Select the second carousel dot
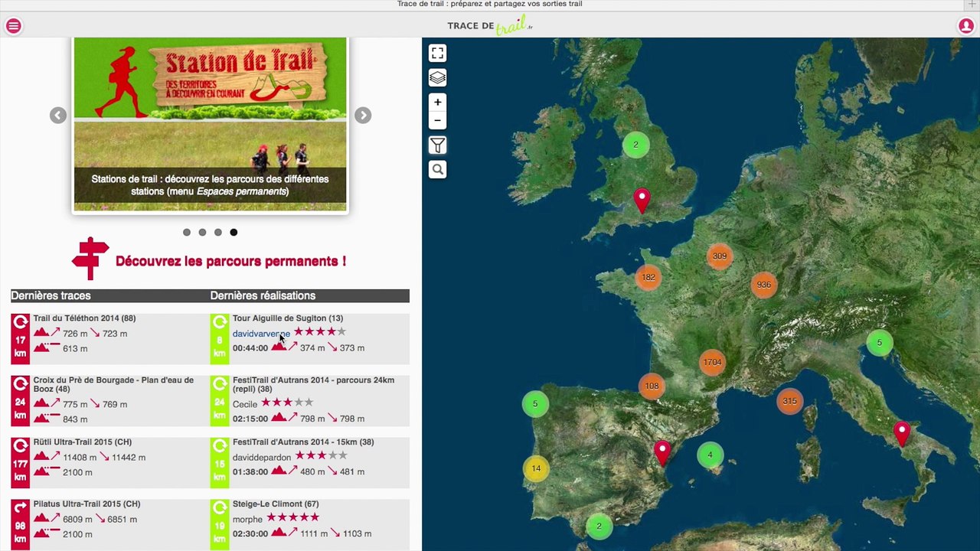 click(202, 232)
